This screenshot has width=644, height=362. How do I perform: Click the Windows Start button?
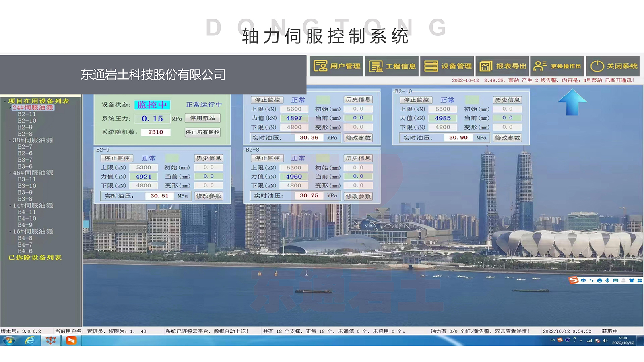tap(9, 341)
